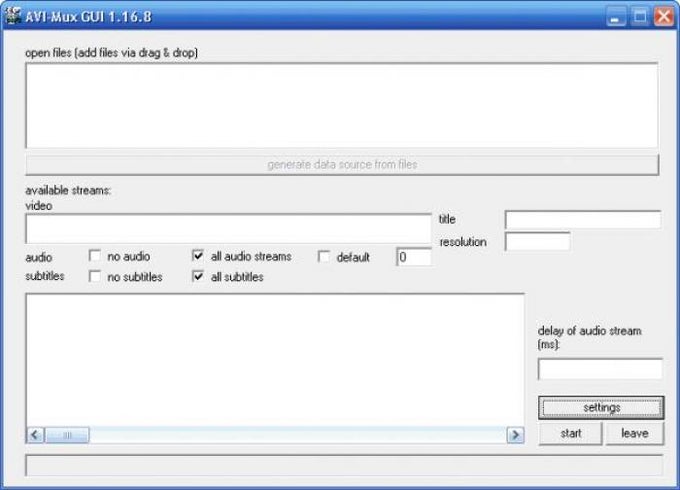Click the default stream number field showing 0

(x=414, y=257)
